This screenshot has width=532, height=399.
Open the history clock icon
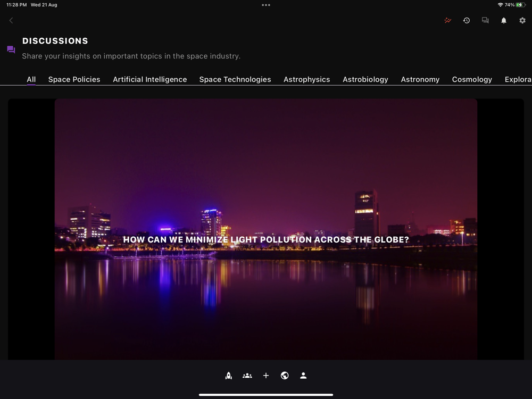pyautogui.click(x=467, y=20)
